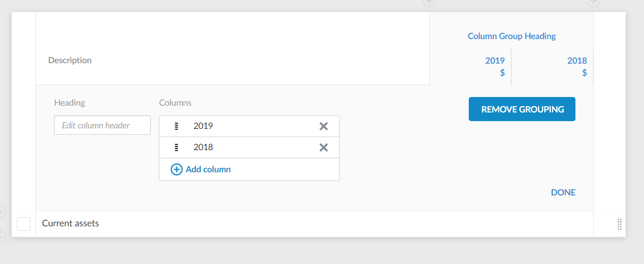Image resolution: width=644 pixels, height=264 pixels.
Task: Select the Column Group Heading title
Action: click(512, 36)
